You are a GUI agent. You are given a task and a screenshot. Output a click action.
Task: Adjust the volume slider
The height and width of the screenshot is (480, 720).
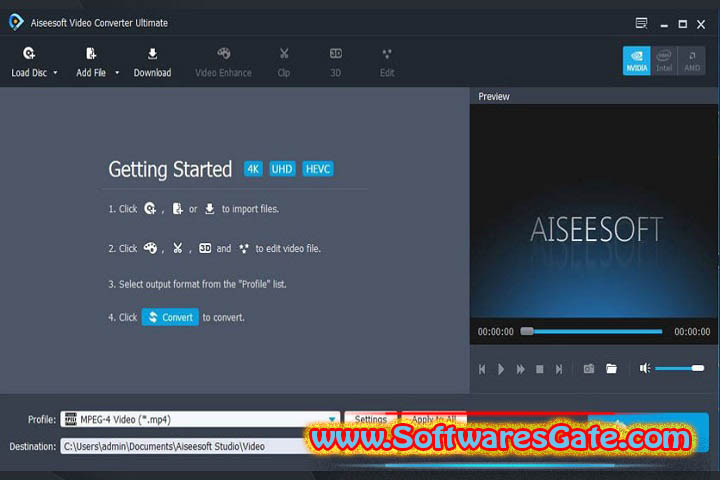click(x=680, y=368)
